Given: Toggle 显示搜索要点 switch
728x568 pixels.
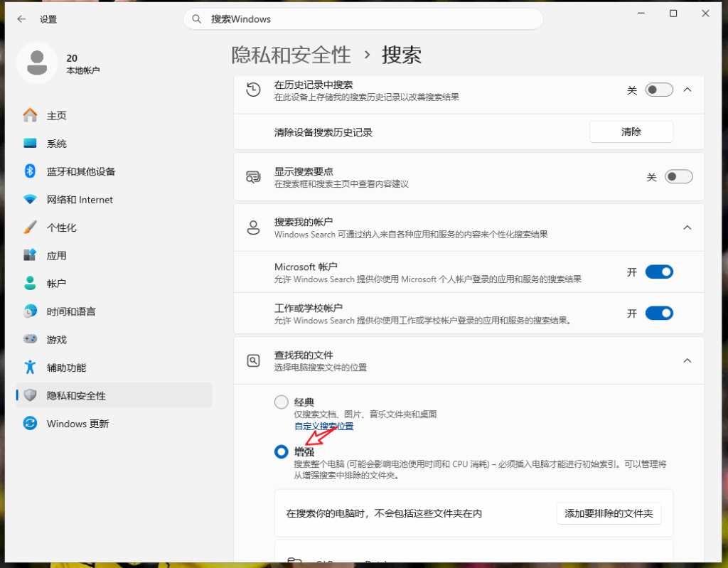Looking at the screenshot, I should (678, 177).
